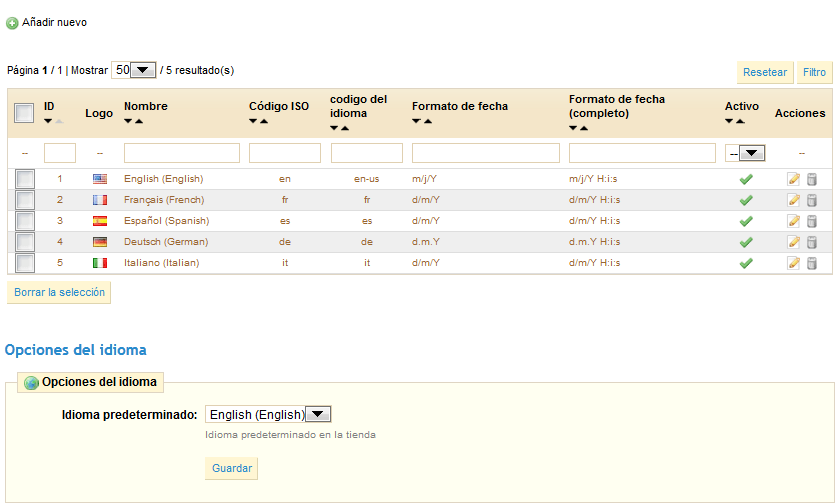The width and height of the screenshot is (838, 504).
Task: Sort ID column descending arrow
Action: (x=48, y=121)
